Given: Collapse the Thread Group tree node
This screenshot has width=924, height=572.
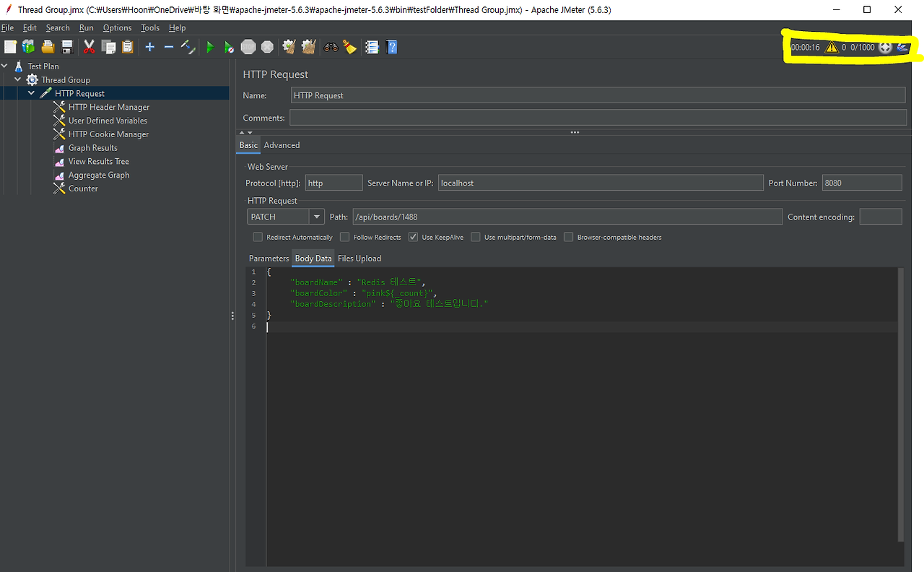Looking at the screenshot, I should [x=18, y=79].
